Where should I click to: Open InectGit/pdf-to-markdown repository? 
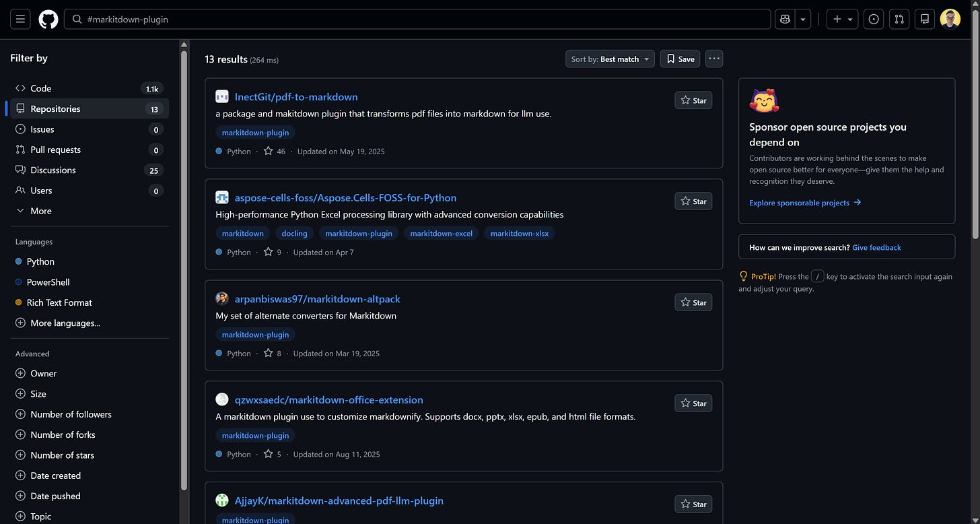(x=296, y=97)
